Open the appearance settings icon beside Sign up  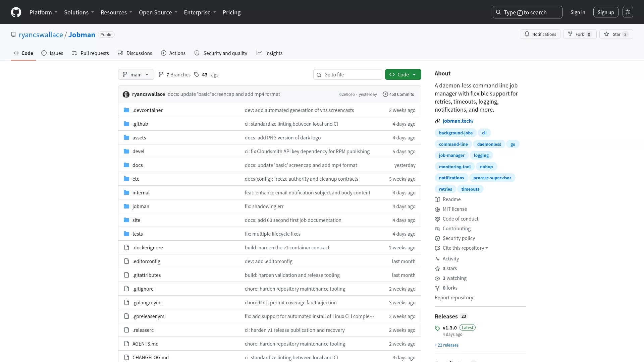(x=628, y=12)
